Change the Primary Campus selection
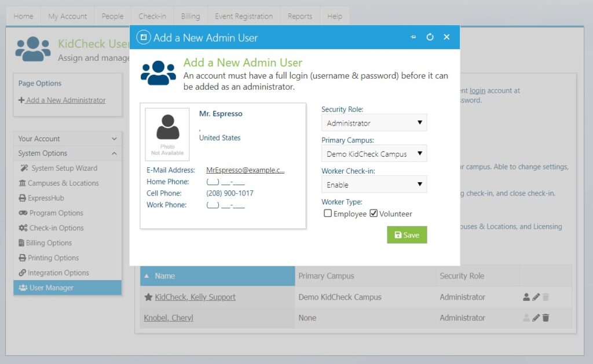The image size is (593, 364). click(x=374, y=153)
